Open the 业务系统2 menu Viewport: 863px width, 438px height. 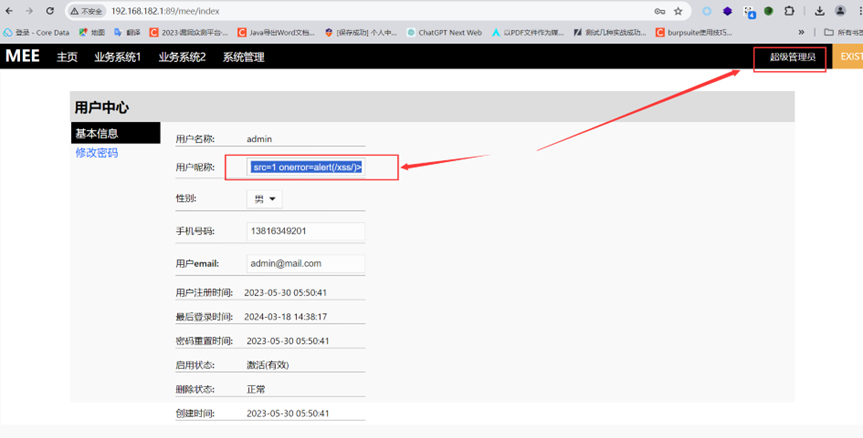point(182,57)
